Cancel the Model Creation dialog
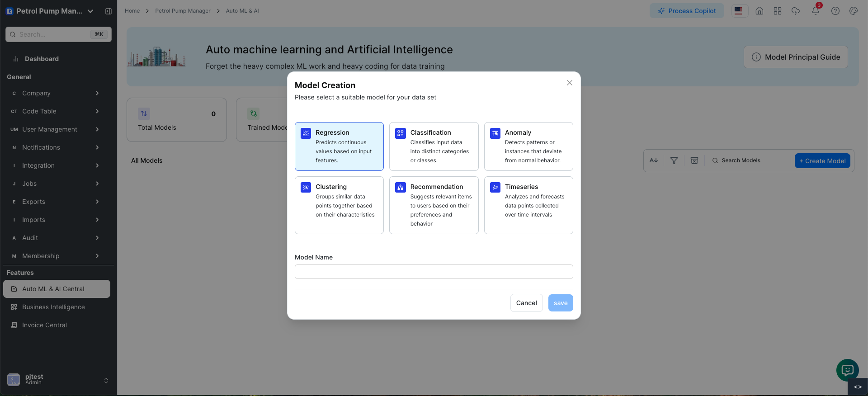This screenshot has height=396, width=868. point(526,303)
